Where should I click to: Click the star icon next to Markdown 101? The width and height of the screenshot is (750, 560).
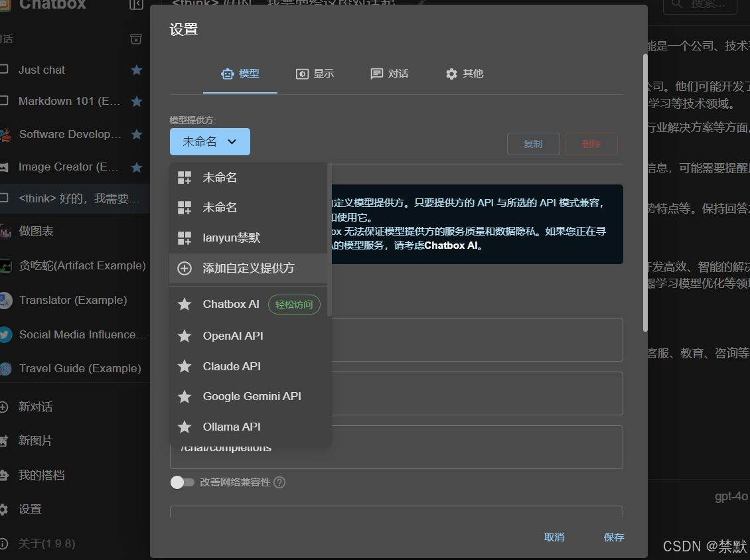click(x=137, y=102)
